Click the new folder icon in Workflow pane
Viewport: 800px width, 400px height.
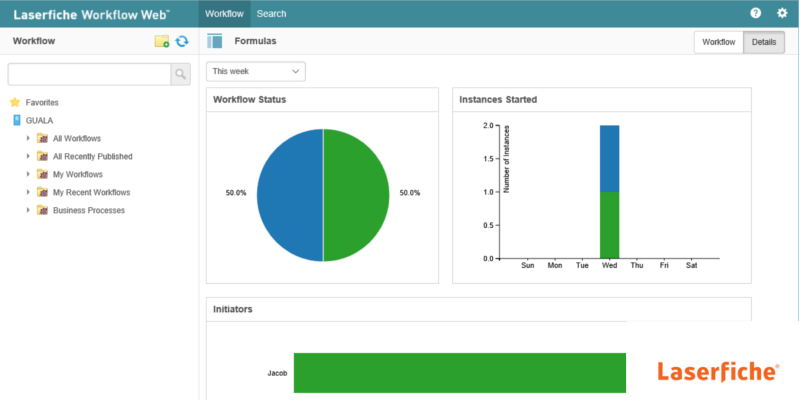tap(162, 41)
